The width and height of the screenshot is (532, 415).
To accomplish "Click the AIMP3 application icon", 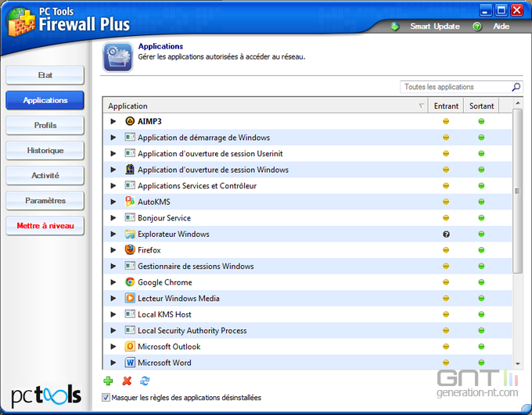I will (x=130, y=121).
